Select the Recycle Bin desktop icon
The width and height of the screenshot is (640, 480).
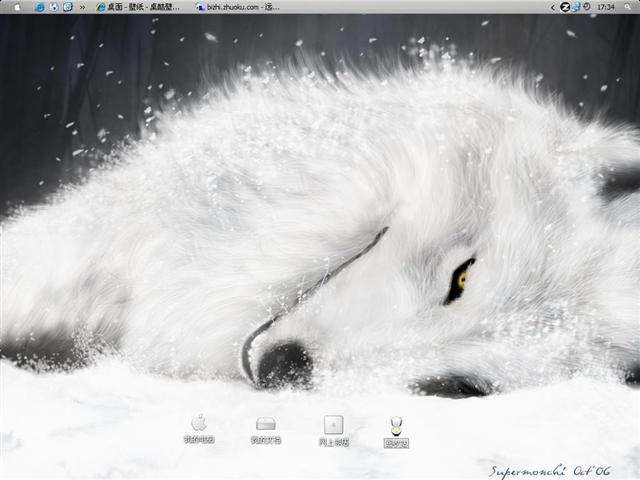click(396, 425)
